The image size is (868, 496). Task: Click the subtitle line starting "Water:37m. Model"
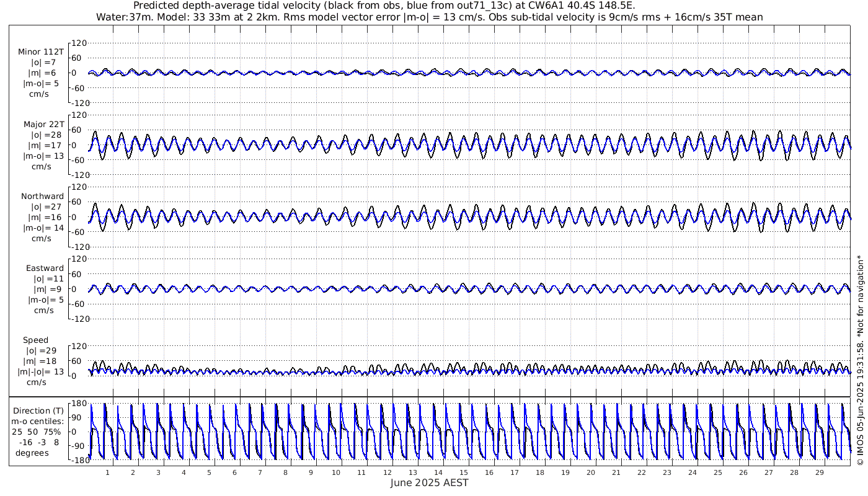click(429, 17)
